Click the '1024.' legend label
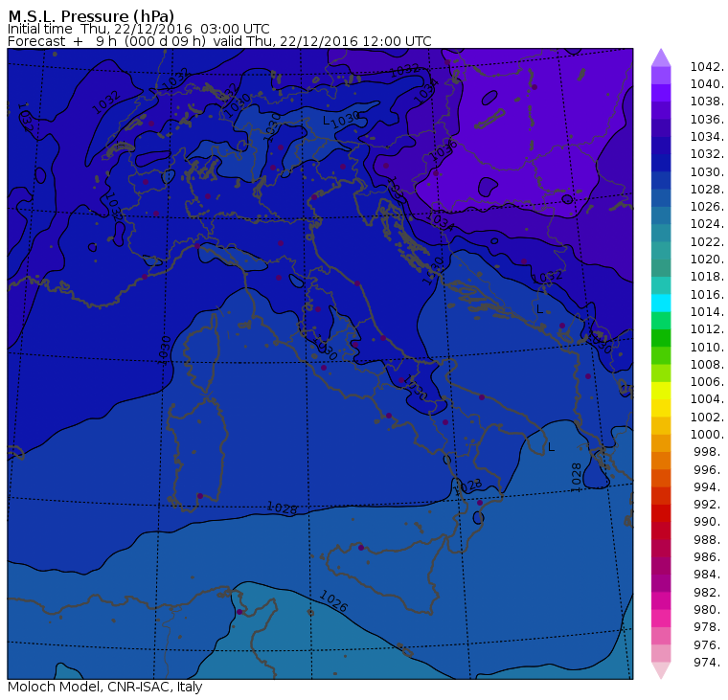The height and width of the screenshot is (700, 728). point(707,224)
